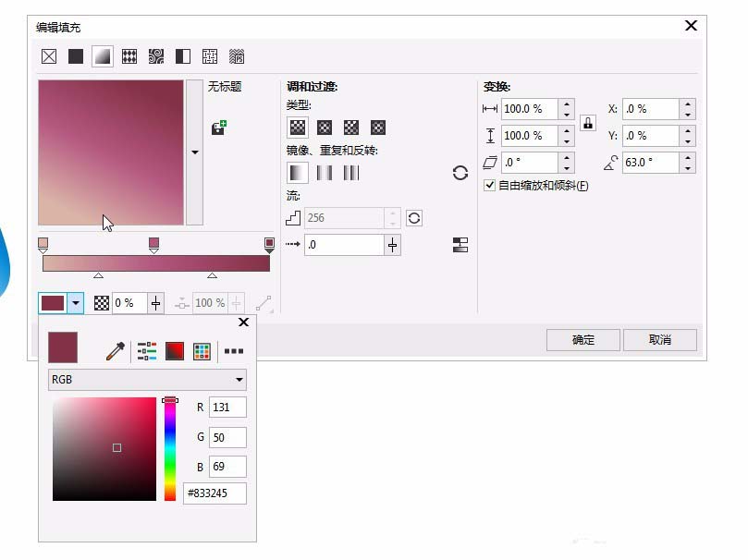Click the current node color swatch
Viewport: 748px width, 560px height.
[x=53, y=303]
